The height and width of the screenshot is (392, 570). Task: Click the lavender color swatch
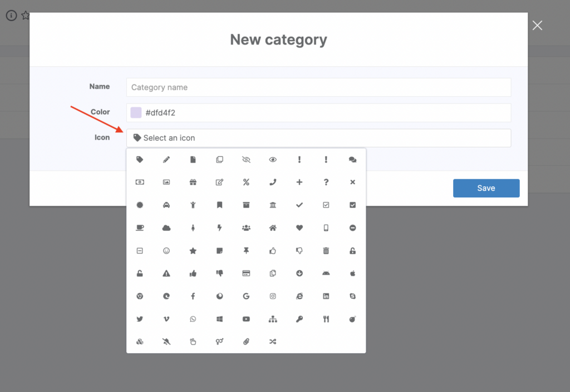click(x=136, y=113)
